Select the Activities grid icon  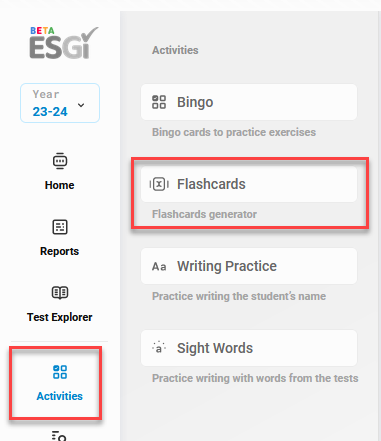pyautogui.click(x=60, y=372)
